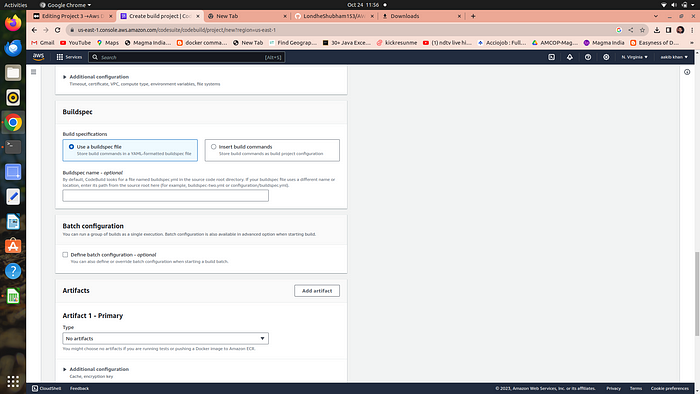Switch to Editing Project 3 tab
This screenshot has height=394, width=700.
pos(72,16)
